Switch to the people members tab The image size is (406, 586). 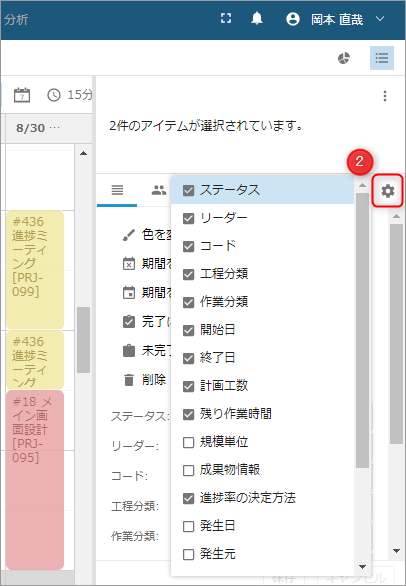(159, 190)
